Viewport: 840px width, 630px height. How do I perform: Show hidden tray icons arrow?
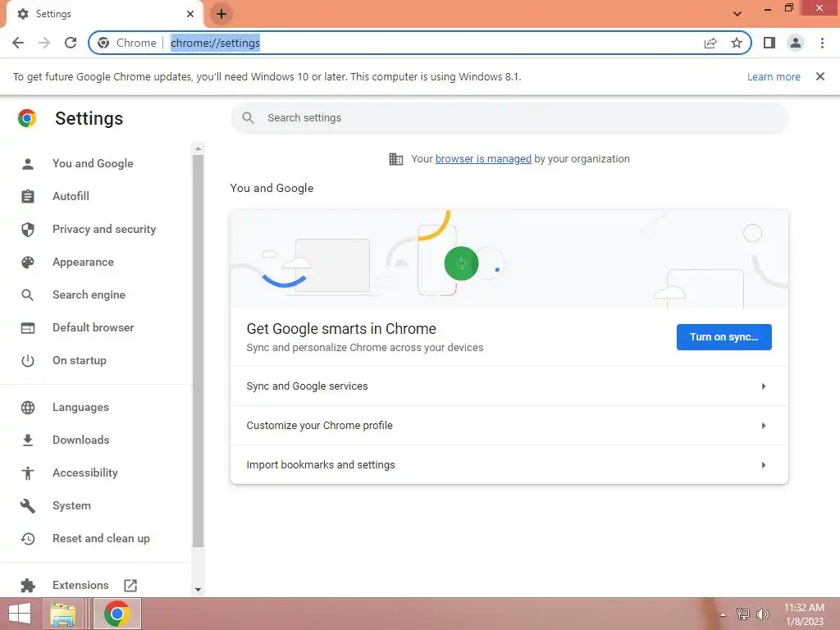[724, 614]
